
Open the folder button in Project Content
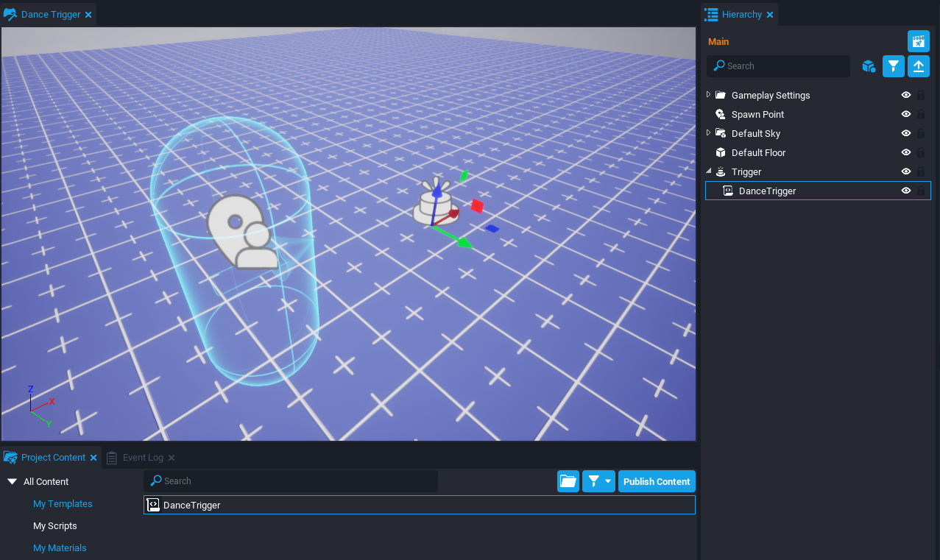[568, 481]
